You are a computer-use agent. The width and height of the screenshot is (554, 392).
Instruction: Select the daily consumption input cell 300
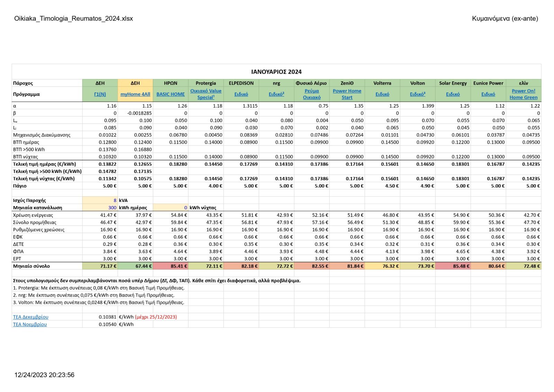100,208
